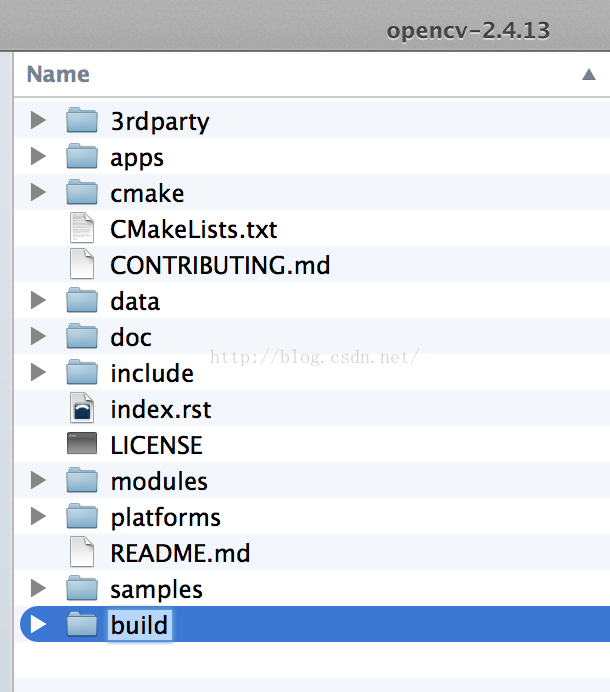The width and height of the screenshot is (610, 692).
Task: Select the index.rst file icon
Action: tap(82, 408)
